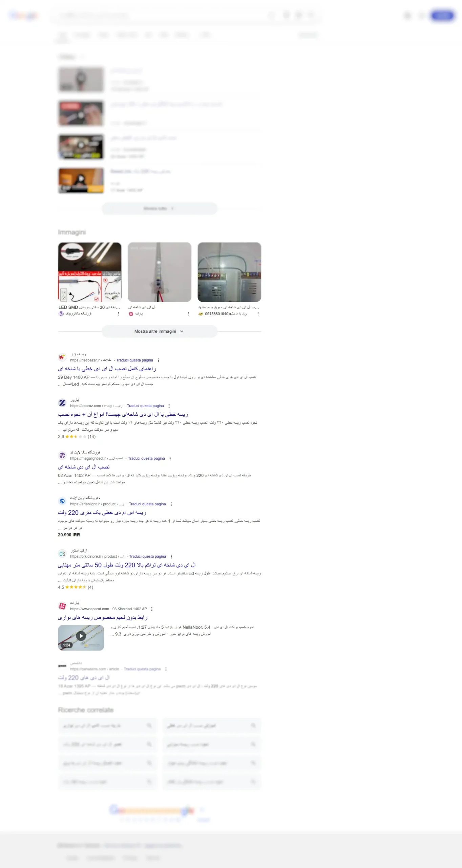Open three-dot menu for aparoz.com result
This screenshot has width=462, height=868.
169,406
